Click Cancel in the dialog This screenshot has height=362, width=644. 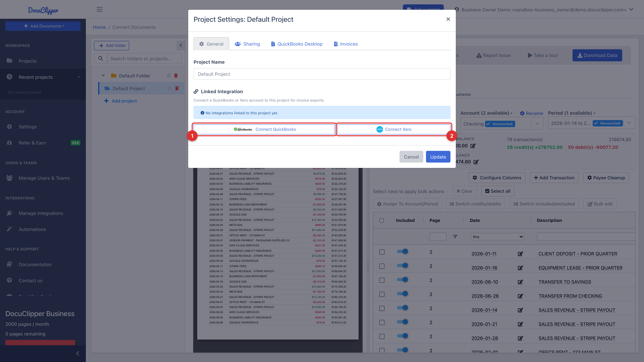tap(411, 157)
